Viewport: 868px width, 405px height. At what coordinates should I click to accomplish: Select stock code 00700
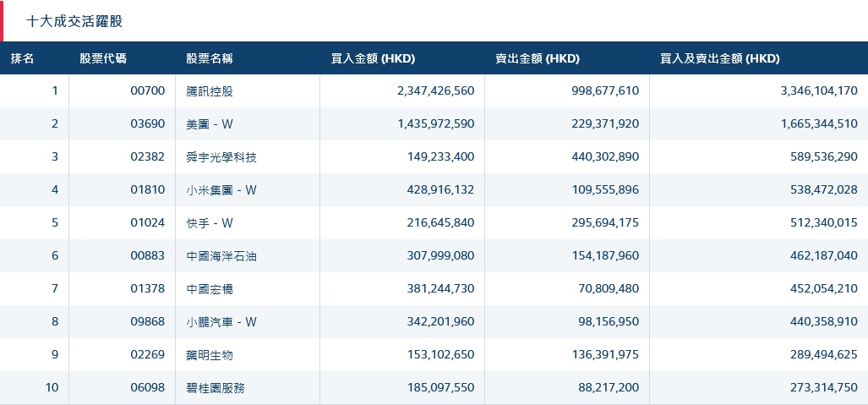(148, 90)
